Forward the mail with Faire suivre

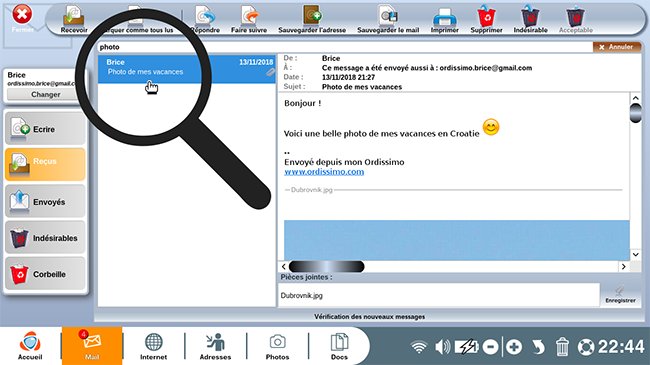[249, 19]
